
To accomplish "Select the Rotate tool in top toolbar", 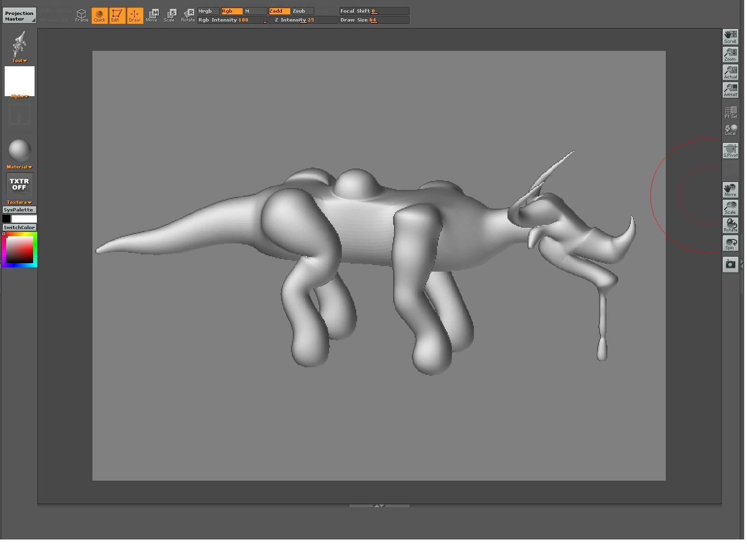I will tap(188, 15).
